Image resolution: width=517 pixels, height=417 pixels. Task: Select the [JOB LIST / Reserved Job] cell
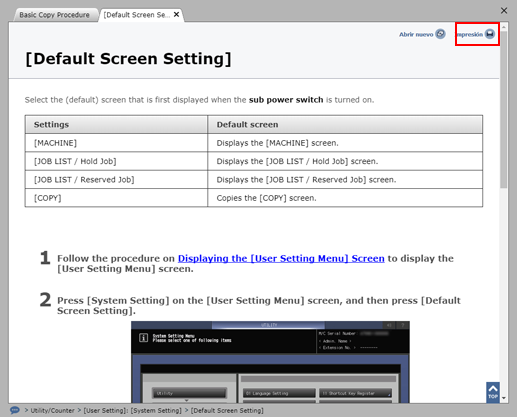point(116,180)
